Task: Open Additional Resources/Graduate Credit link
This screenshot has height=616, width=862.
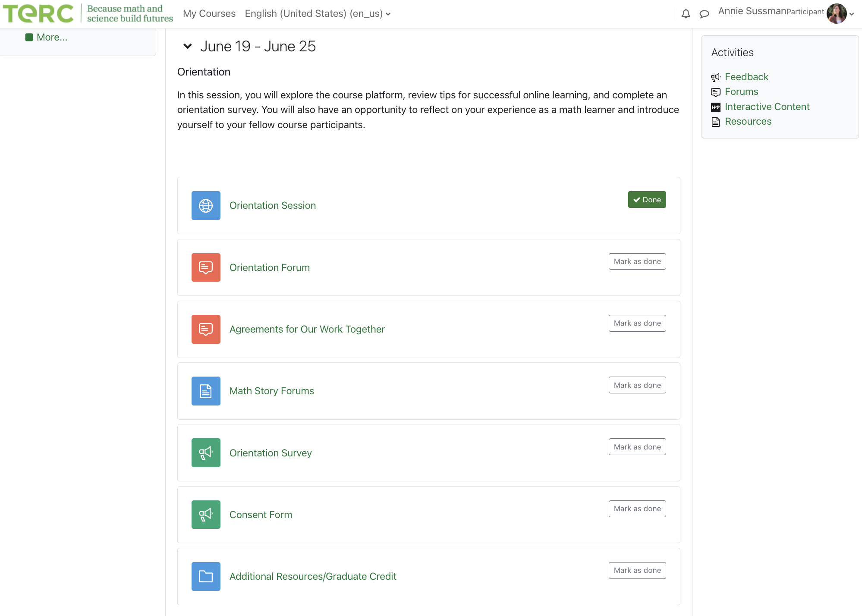Action: click(x=313, y=576)
